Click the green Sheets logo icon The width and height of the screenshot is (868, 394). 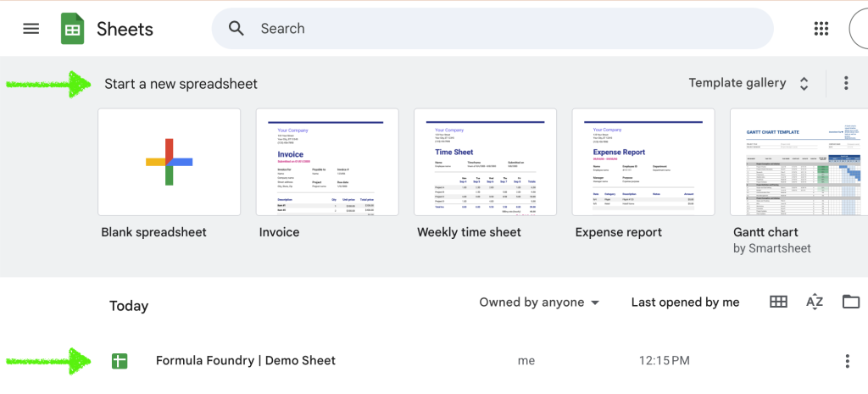(x=73, y=29)
